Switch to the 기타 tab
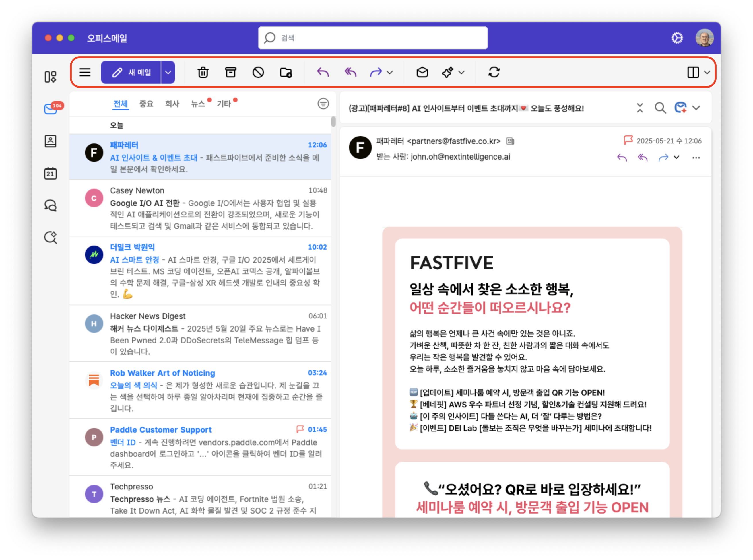753x560 pixels. point(224,103)
